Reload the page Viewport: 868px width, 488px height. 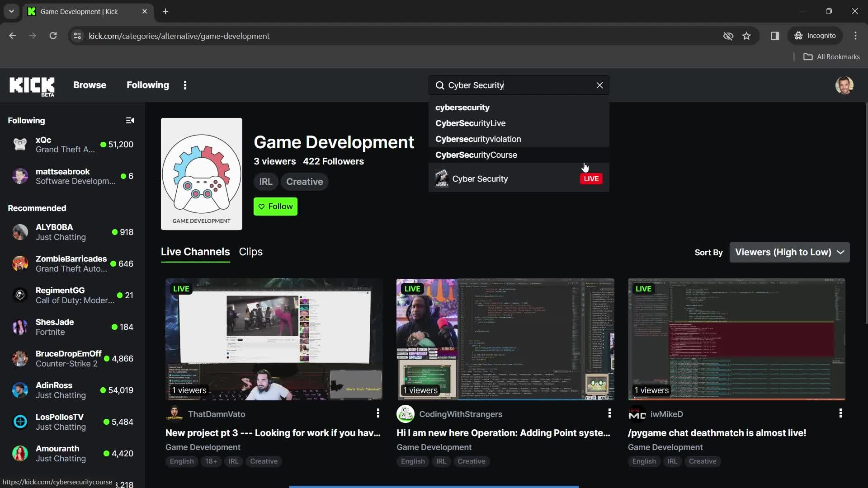coord(53,36)
